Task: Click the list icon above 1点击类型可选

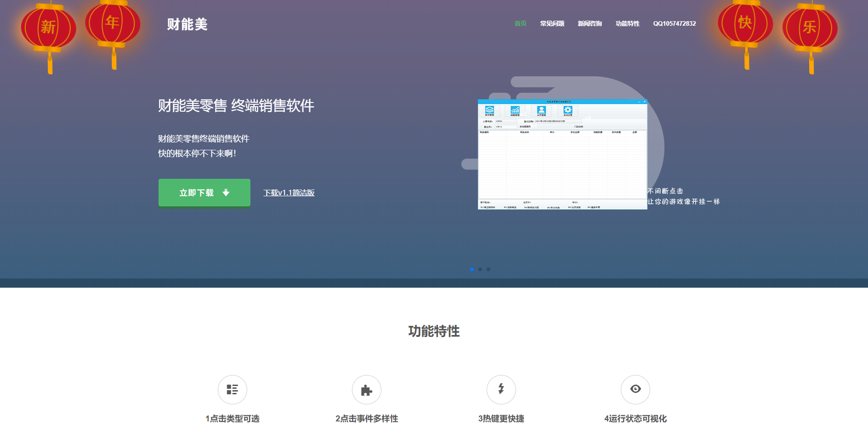Action: [x=233, y=390]
